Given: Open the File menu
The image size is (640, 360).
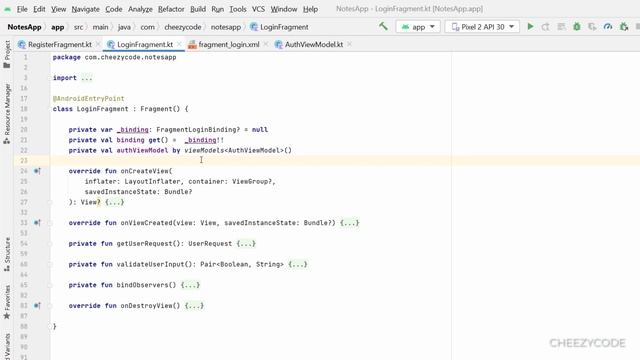Looking at the screenshot, I should (x=22, y=9).
